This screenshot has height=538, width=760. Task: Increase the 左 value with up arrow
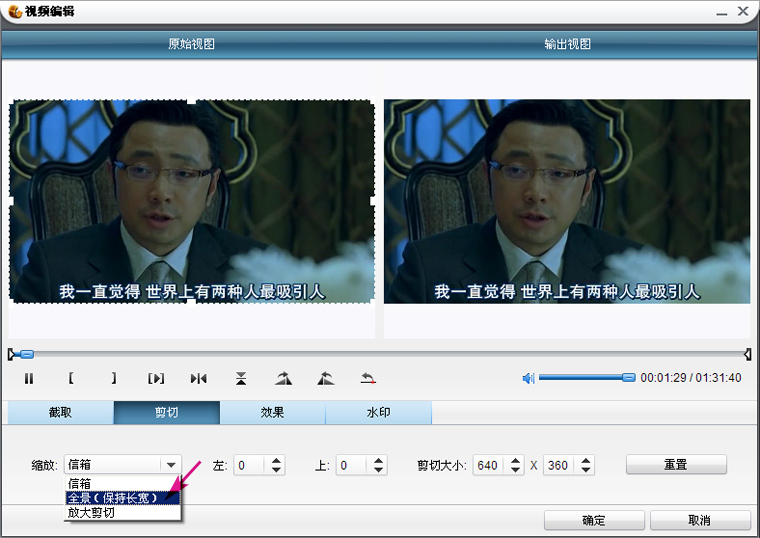(276, 461)
